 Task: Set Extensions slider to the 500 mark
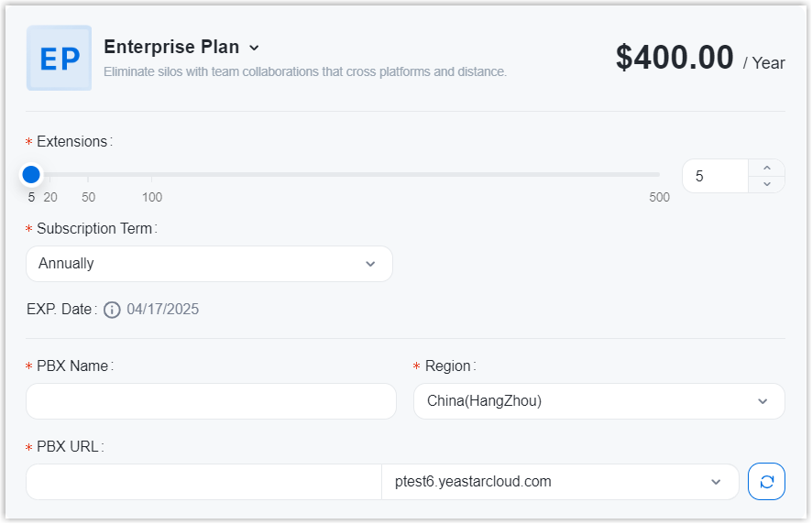click(x=659, y=174)
